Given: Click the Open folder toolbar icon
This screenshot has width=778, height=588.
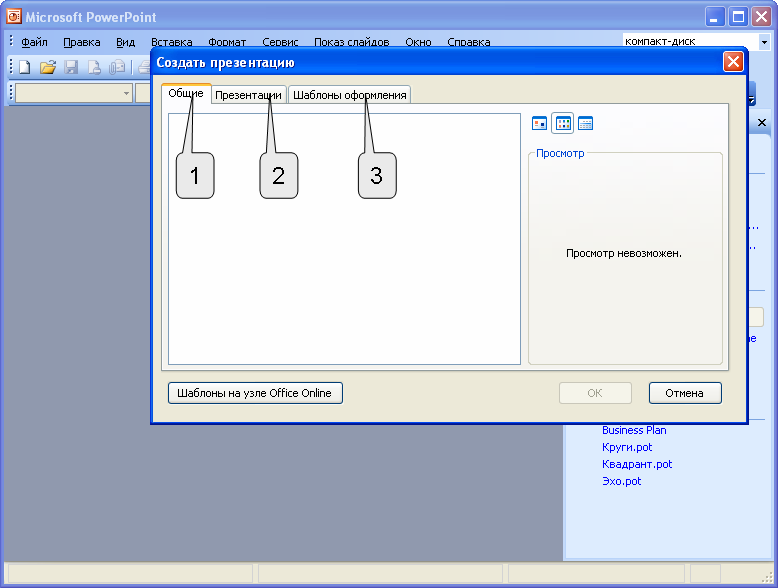Looking at the screenshot, I should (x=48, y=67).
